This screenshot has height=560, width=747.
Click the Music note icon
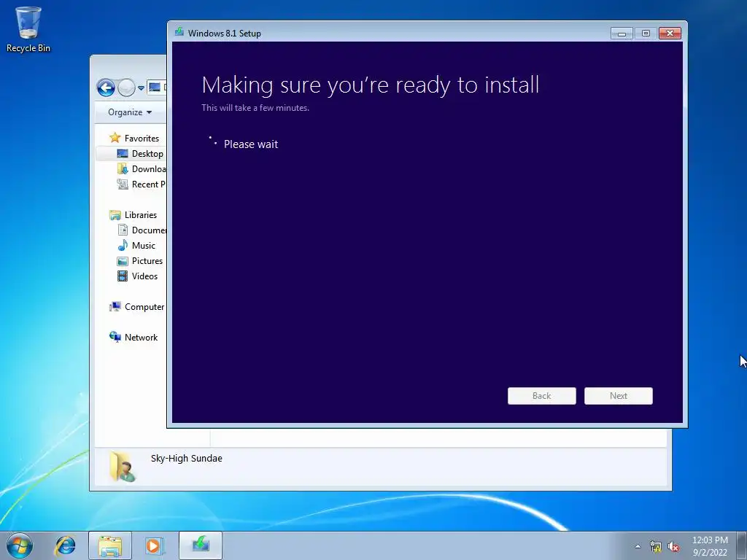pyautogui.click(x=123, y=245)
